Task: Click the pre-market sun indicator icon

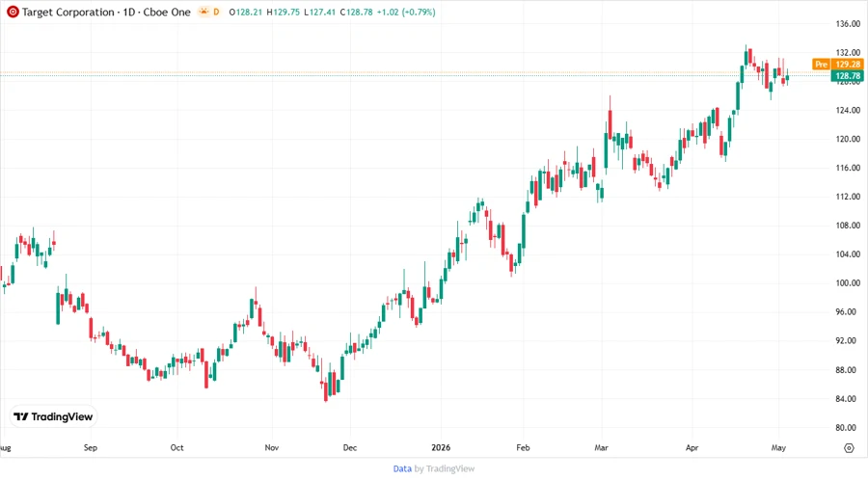Action: (x=203, y=12)
